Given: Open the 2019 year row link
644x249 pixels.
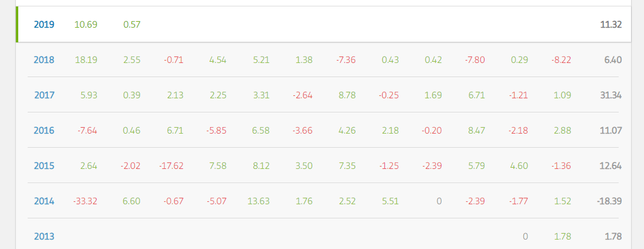Looking at the screenshot, I should (44, 25).
